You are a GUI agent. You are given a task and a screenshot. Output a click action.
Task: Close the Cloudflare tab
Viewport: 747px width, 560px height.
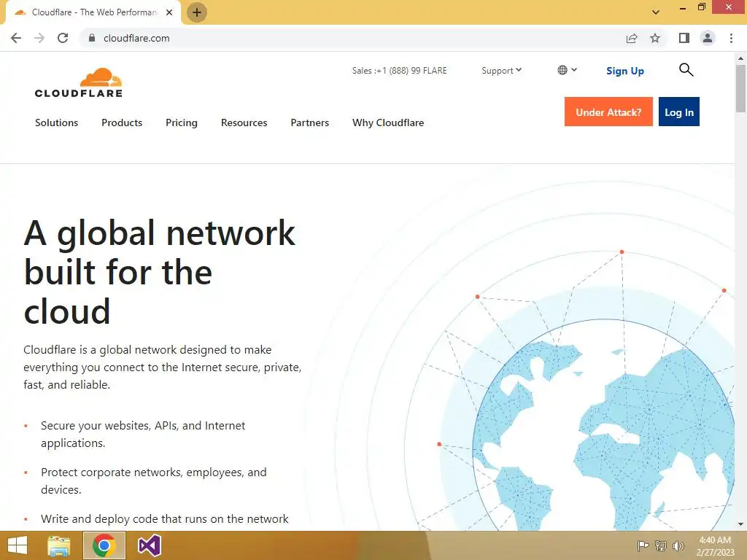click(169, 12)
